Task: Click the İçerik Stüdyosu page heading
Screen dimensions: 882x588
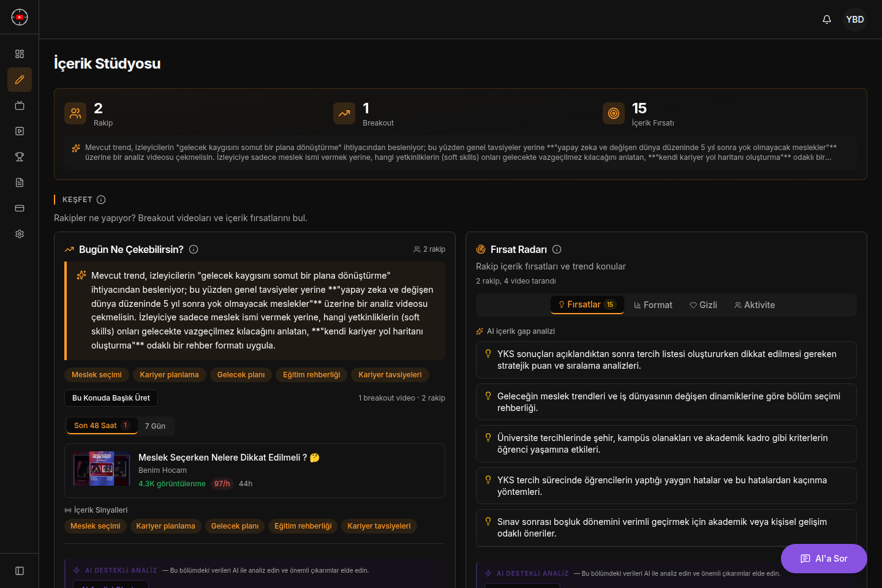Action: coord(107,64)
